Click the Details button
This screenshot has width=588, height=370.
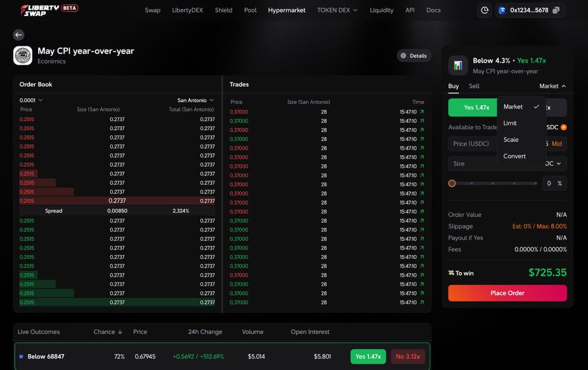[x=414, y=56]
